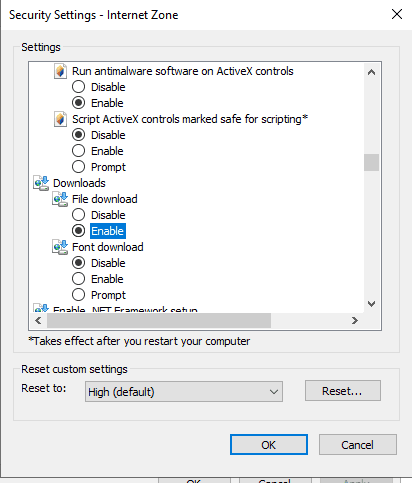Click the Script ActiveX controls shield icon
The width and height of the screenshot is (412, 483).
(60, 119)
